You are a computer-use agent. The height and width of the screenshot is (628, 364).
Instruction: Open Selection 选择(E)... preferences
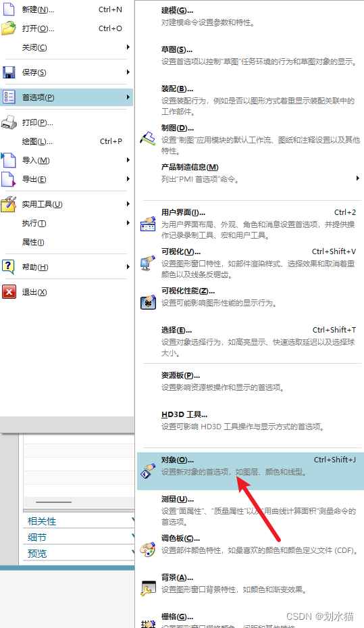pyautogui.click(x=250, y=341)
